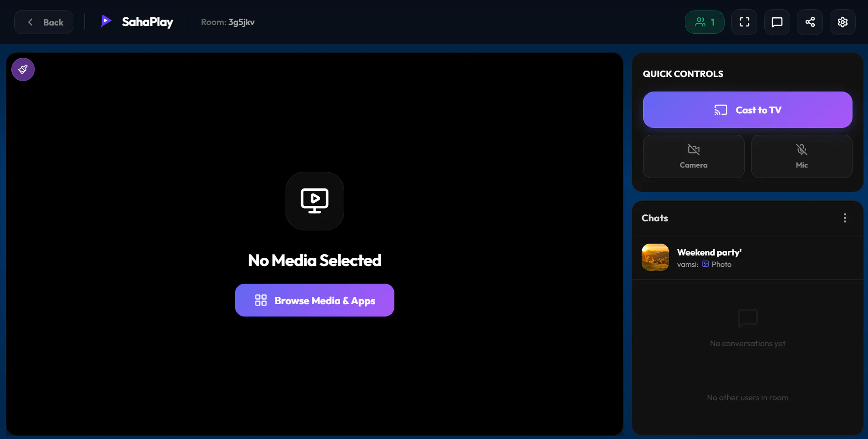This screenshot has height=439, width=868.
Task: Click the QUICK CONTROLS heading
Action: [683, 74]
